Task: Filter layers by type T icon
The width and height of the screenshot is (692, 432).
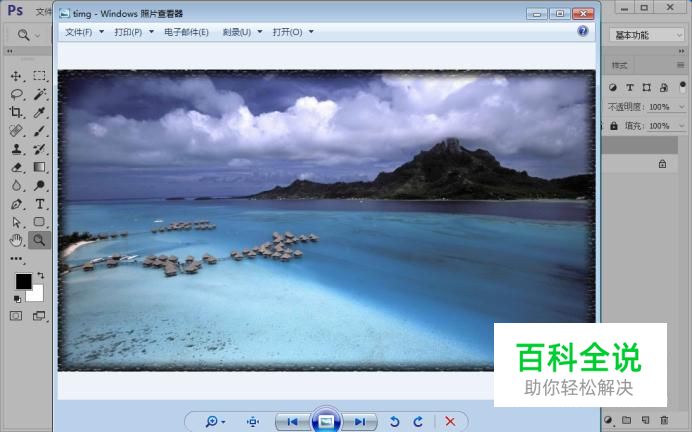Action: click(x=630, y=87)
